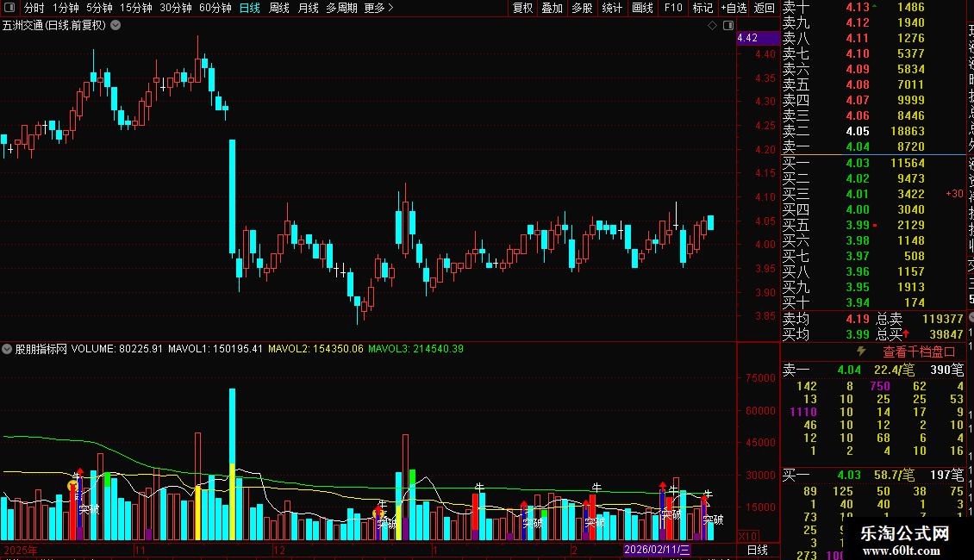Select the 日线 daily period
The image size is (974, 560).
250,8
